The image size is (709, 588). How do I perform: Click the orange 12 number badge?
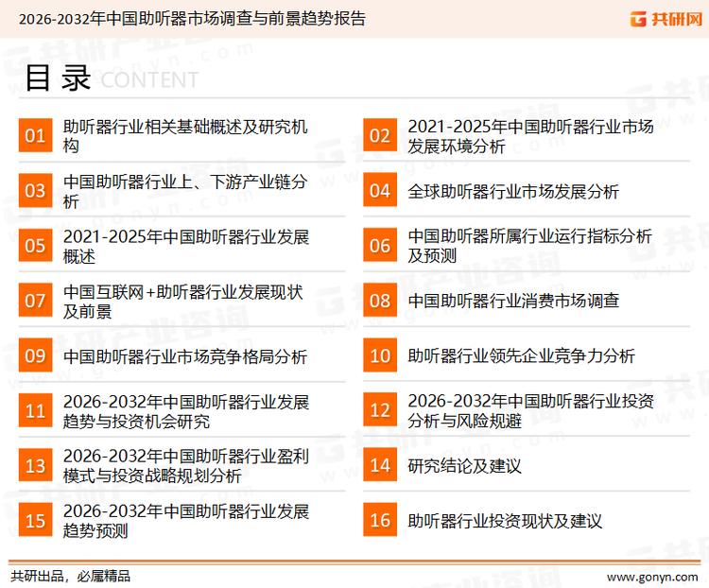pyautogui.click(x=380, y=410)
